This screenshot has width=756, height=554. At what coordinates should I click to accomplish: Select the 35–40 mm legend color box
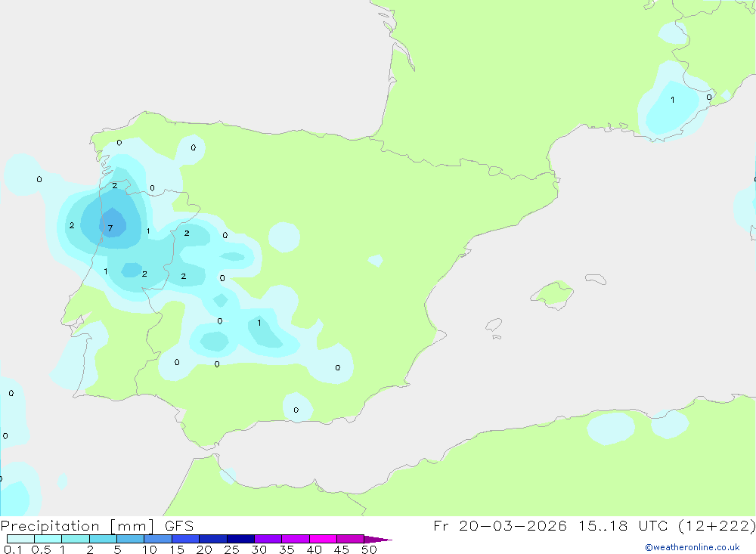click(296, 539)
